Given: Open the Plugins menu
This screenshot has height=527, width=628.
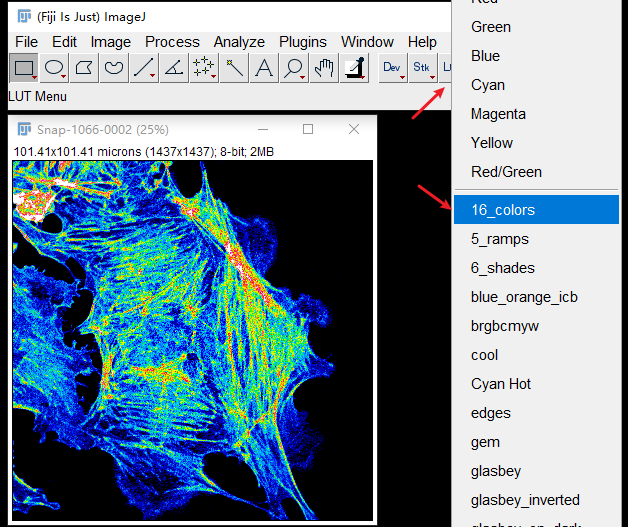Looking at the screenshot, I should click(x=303, y=42).
